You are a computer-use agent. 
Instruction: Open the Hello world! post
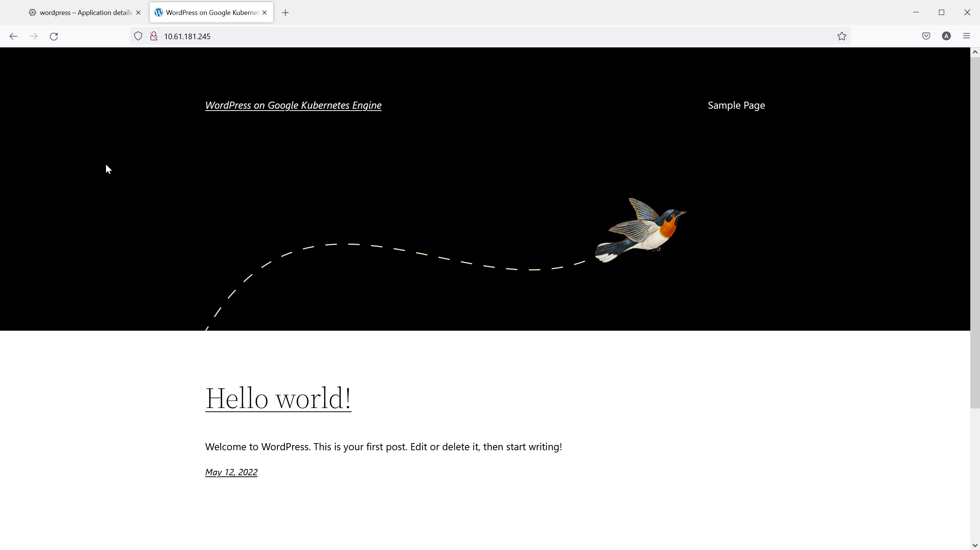pos(278,399)
